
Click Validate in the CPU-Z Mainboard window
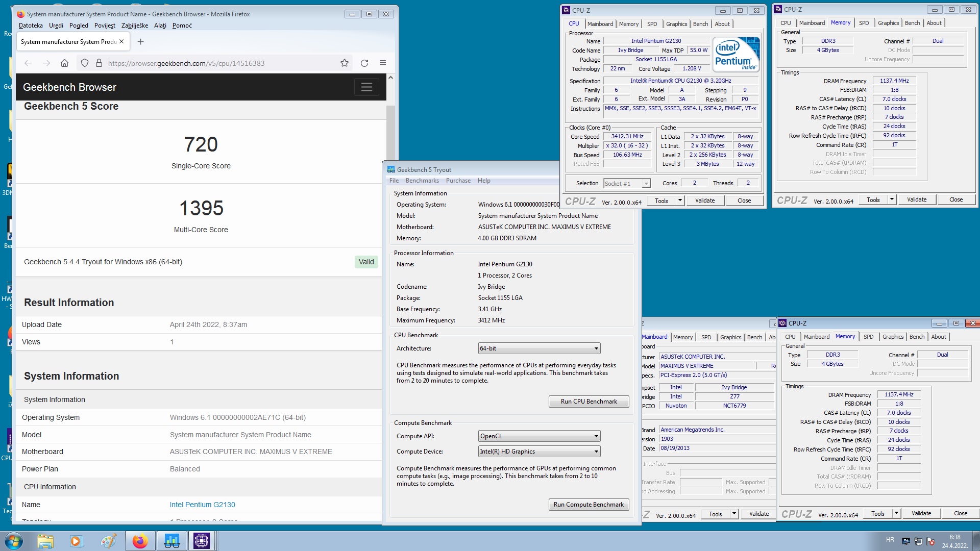[759, 514]
